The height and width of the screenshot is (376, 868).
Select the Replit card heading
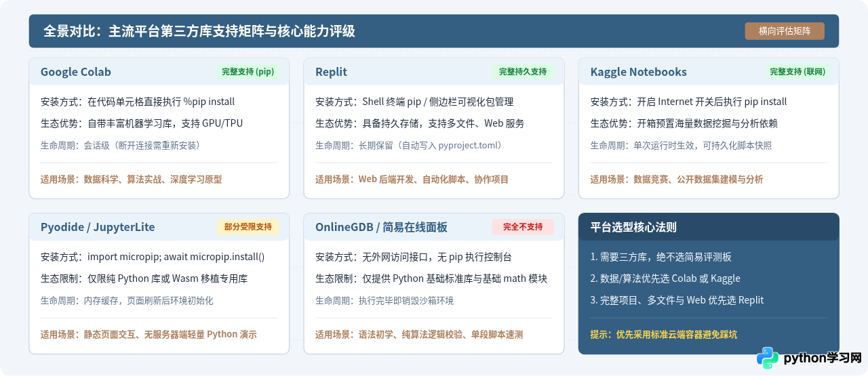(x=331, y=72)
